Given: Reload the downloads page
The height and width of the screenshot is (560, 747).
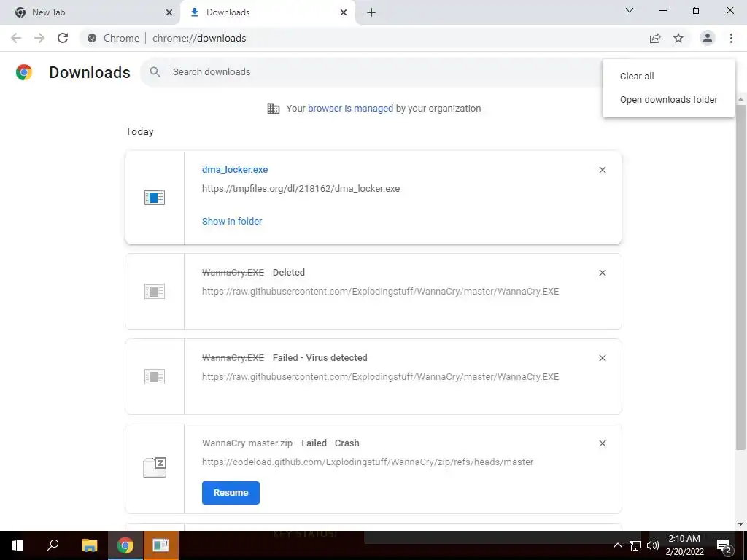Looking at the screenshot, I should pos(63,38).
